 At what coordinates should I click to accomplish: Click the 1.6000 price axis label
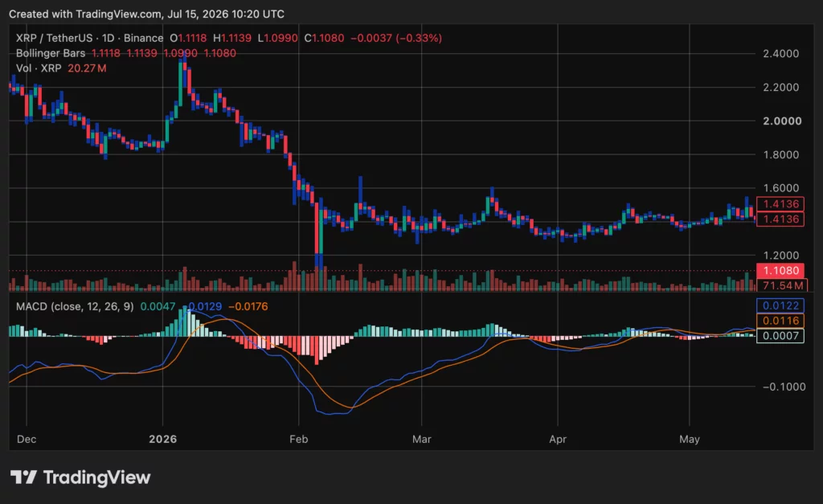tap(780, 188)
